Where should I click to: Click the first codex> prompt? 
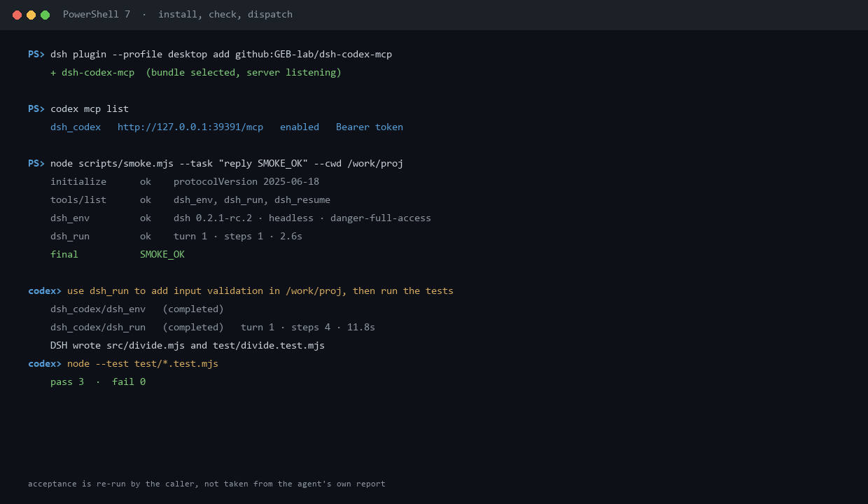click(x=45, y=291)
